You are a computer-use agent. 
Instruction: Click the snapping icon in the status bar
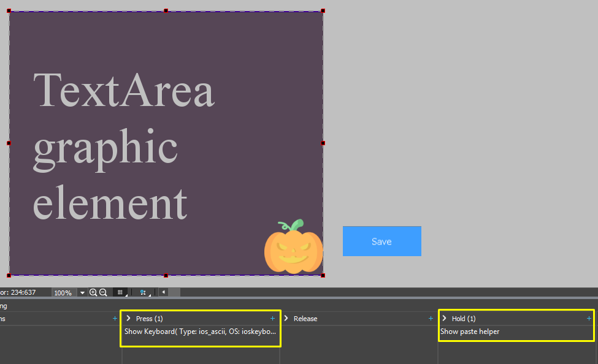pos(142,292)
